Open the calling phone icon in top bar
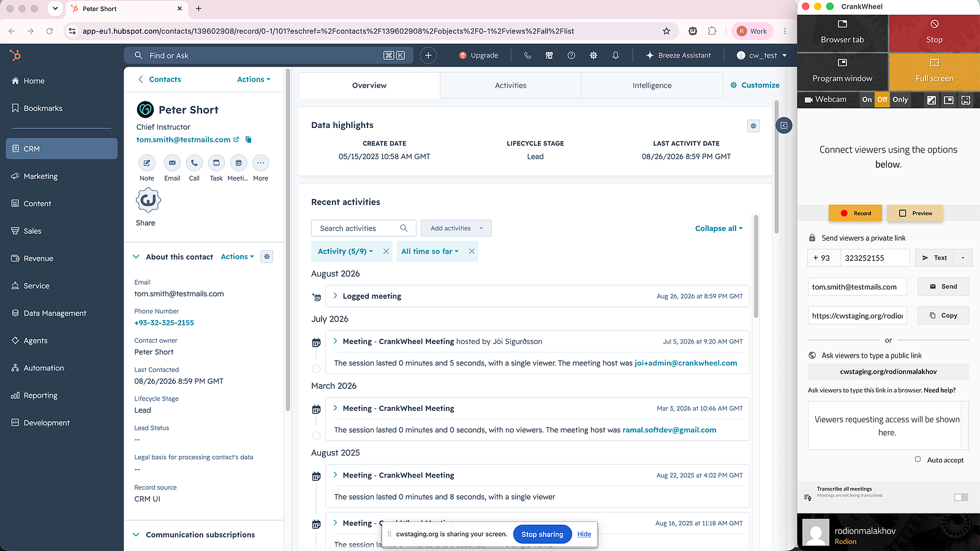This screenshot has width=980, height=551. [x=527, y=55]
